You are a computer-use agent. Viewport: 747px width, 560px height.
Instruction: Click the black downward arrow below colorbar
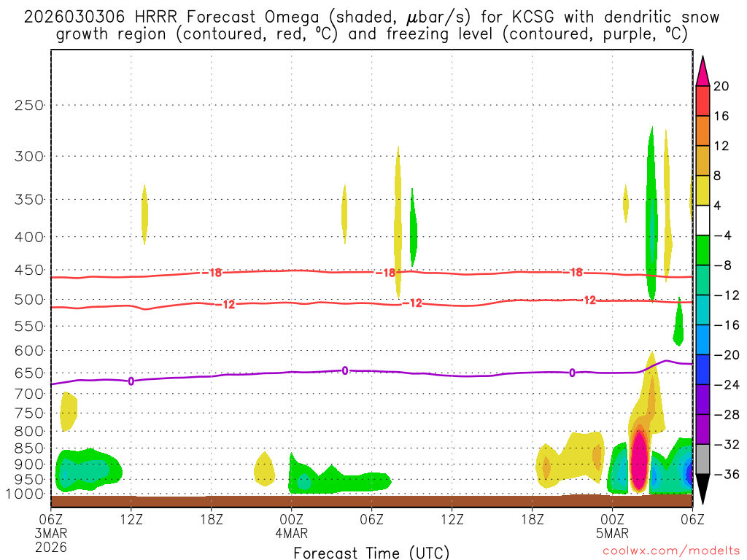[703, 489]
